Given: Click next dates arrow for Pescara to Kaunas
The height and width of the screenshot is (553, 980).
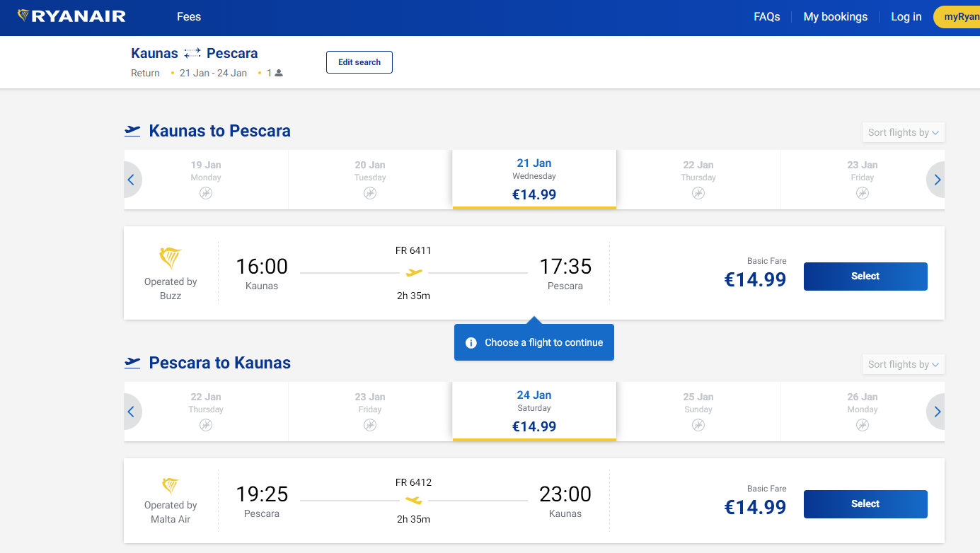Looking at the screenshot, I should (937, 412).
